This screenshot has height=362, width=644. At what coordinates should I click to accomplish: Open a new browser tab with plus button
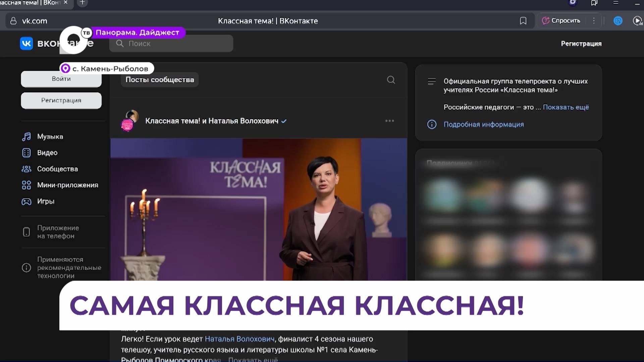coord(82,3)
